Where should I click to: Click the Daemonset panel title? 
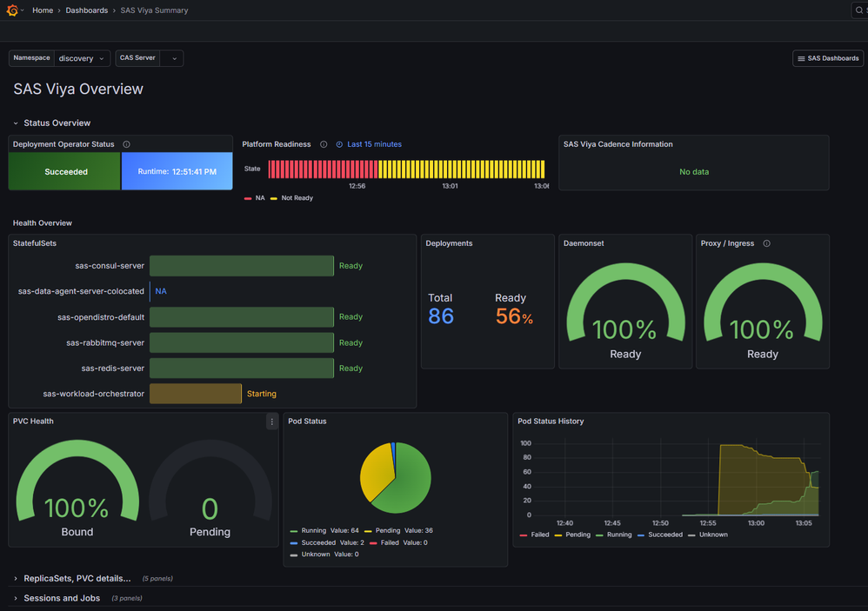(584, 243)
